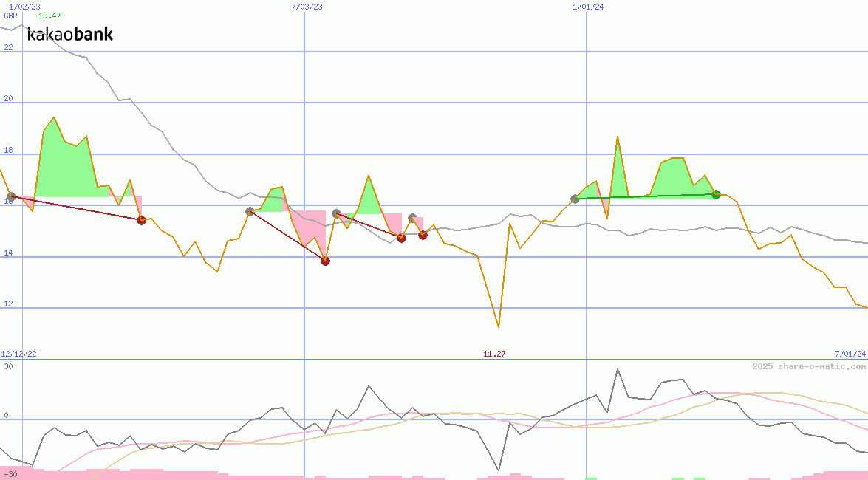Click the lowest red marker dot near 14
This screenshot has height=480, width=868.
click(x=325, y=261)
